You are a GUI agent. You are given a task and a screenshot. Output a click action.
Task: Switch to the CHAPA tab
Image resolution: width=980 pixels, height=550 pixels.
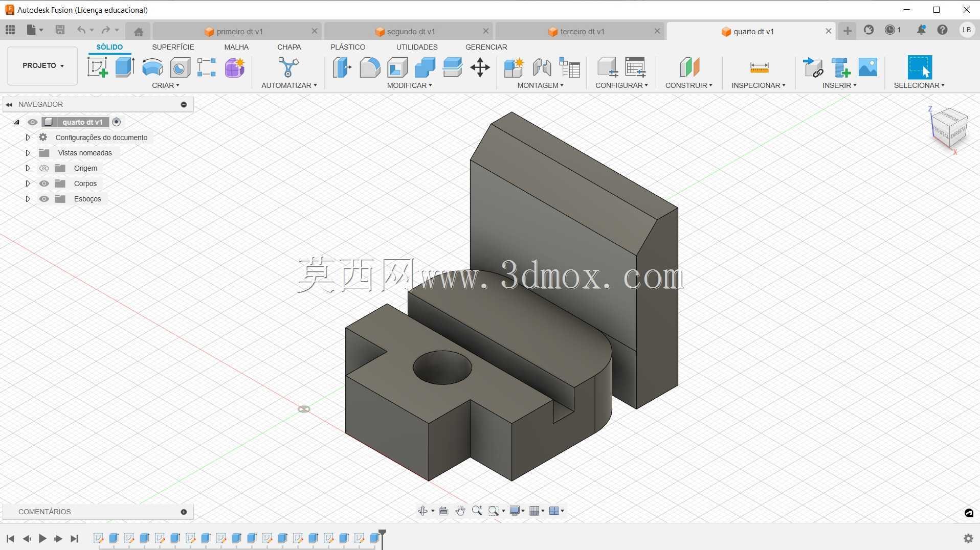289,47
